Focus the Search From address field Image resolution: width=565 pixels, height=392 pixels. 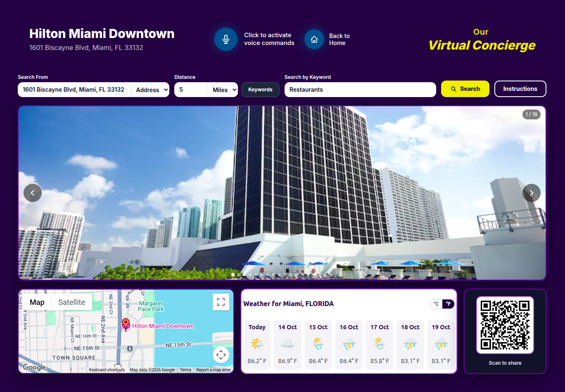click(x=74, y=90)
